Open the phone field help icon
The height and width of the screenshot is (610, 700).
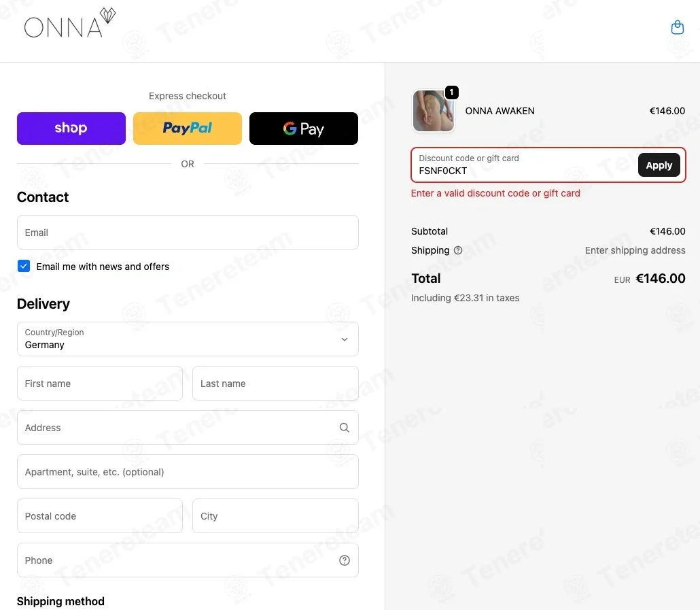pos(344,560)
